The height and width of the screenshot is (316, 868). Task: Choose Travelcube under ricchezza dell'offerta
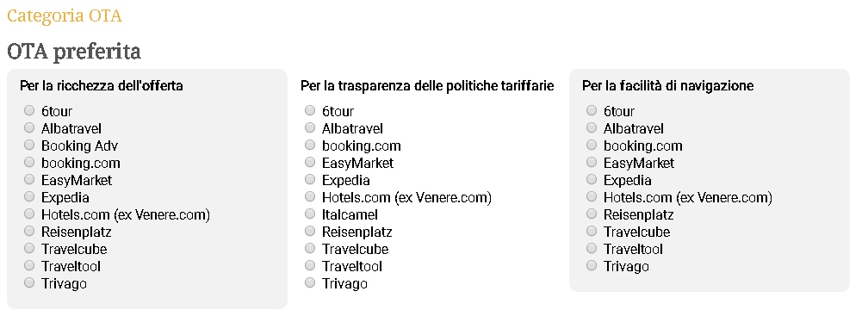click(x=29, y=249)
